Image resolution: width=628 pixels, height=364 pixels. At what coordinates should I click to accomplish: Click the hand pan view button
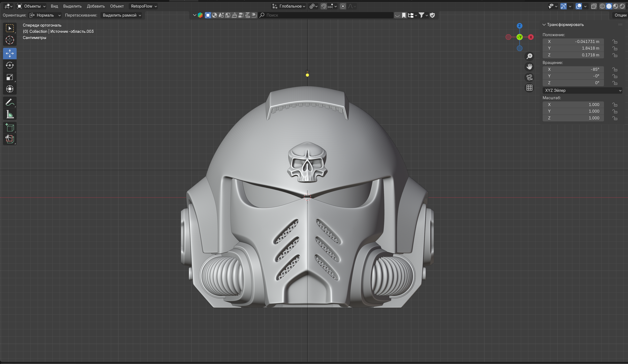pos(529,67)
